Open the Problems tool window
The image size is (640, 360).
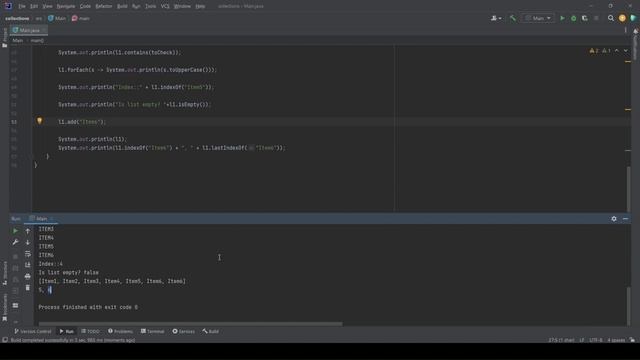pyautogui.click(x=120, y=331)
